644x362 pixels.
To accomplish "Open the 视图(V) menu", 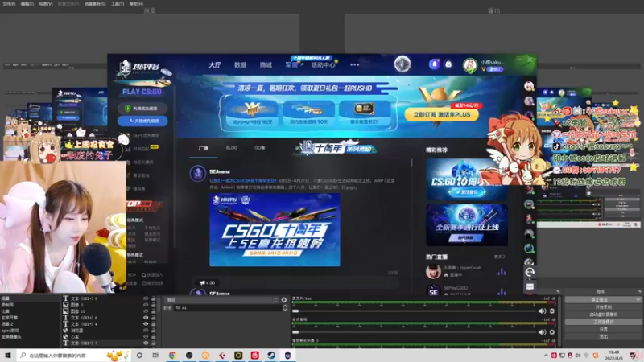I will [46, 4].
